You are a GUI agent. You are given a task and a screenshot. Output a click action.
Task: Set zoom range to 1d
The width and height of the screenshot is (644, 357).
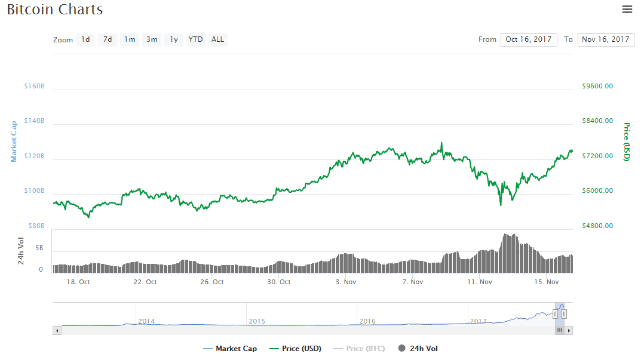85,39
